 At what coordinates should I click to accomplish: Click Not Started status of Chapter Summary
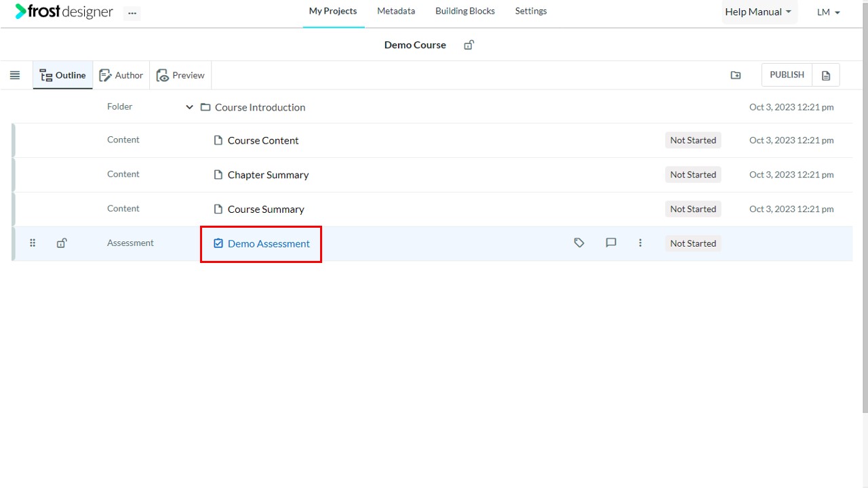[693, 175]
